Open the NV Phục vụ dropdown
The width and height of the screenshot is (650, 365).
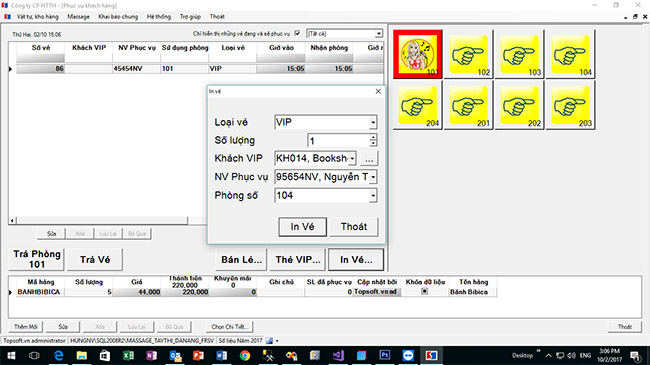click(x=373, y=177)
